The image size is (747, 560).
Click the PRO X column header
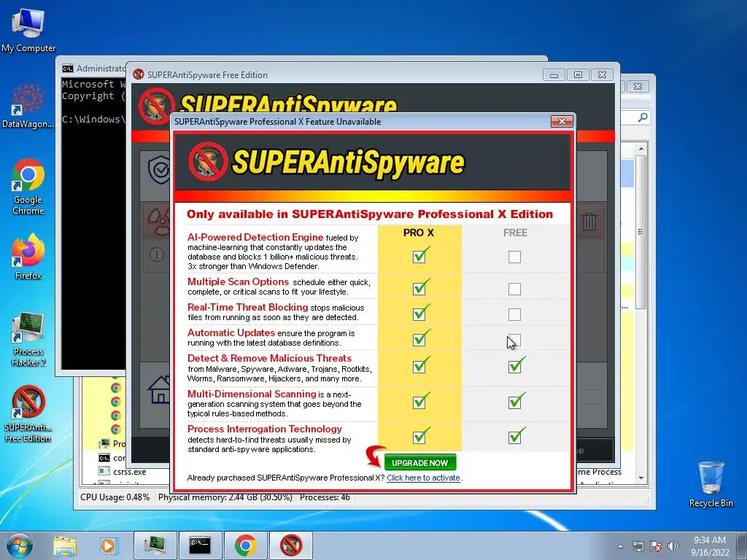[x=418, y=233]
